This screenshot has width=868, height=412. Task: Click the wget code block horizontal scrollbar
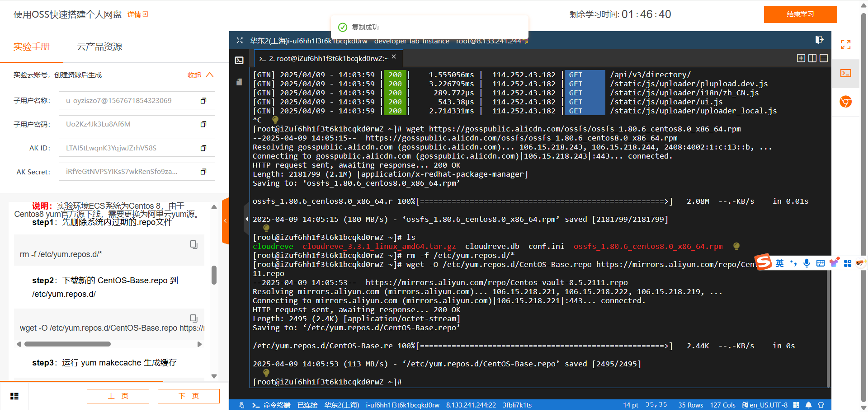[x=67, y=344]
